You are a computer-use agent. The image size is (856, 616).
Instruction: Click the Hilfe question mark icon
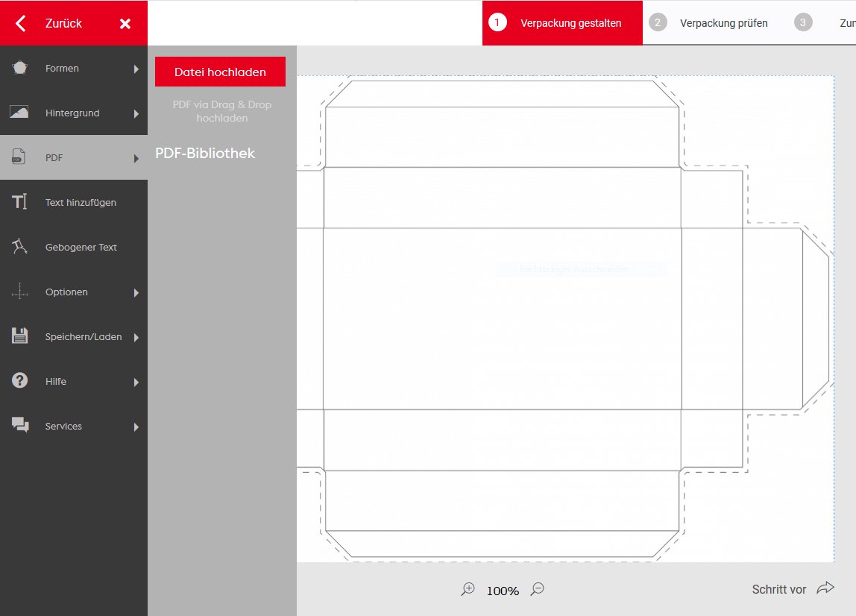tap(19, 381)
